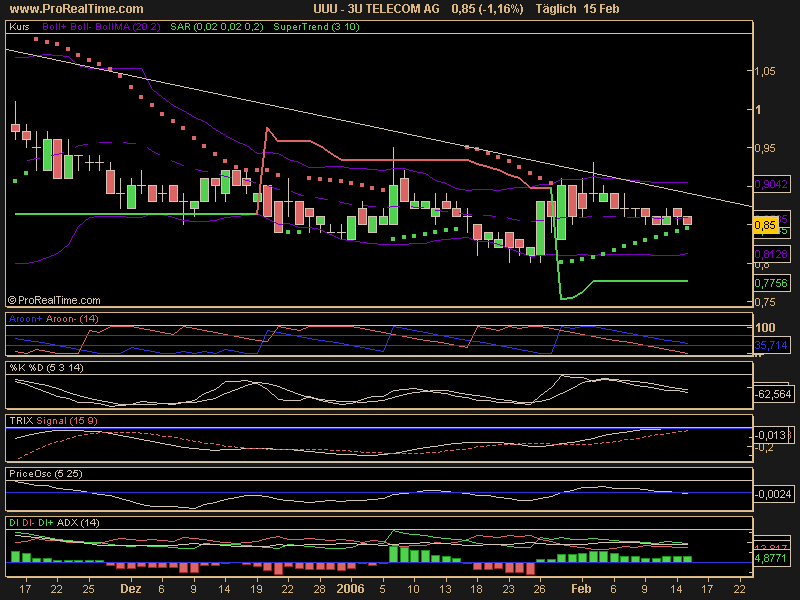Click the 19 date axis label
Viewport: 800px width, 600px height.
(x=256, y=589)
